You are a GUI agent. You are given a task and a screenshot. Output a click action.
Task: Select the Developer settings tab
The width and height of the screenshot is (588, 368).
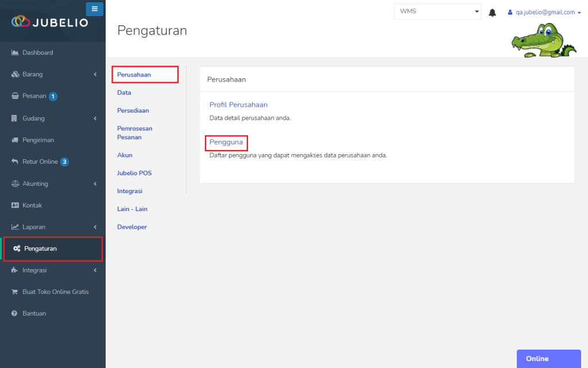tap(132, 227)
